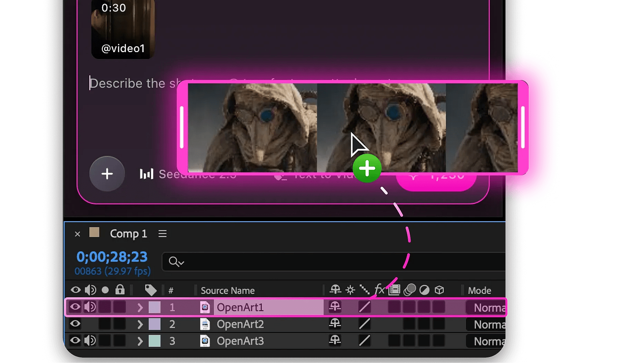Screen dimensions: 644x363
Task: Open the Comp 1 panel menu
Action: 162,234
